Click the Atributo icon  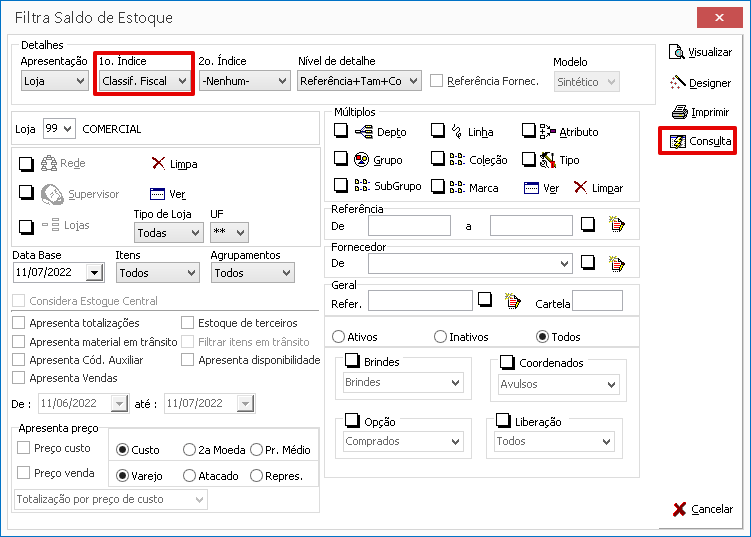click(x=547, y=131)
